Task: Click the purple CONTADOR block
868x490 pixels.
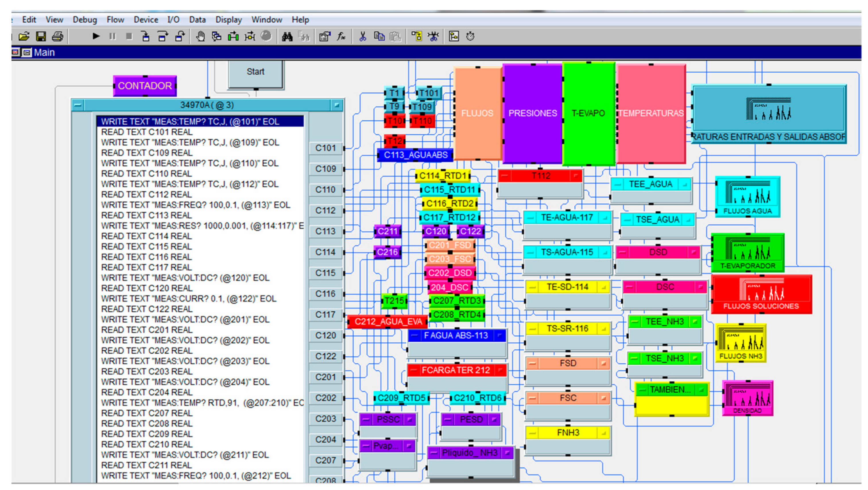Action: tap(145, 86)
